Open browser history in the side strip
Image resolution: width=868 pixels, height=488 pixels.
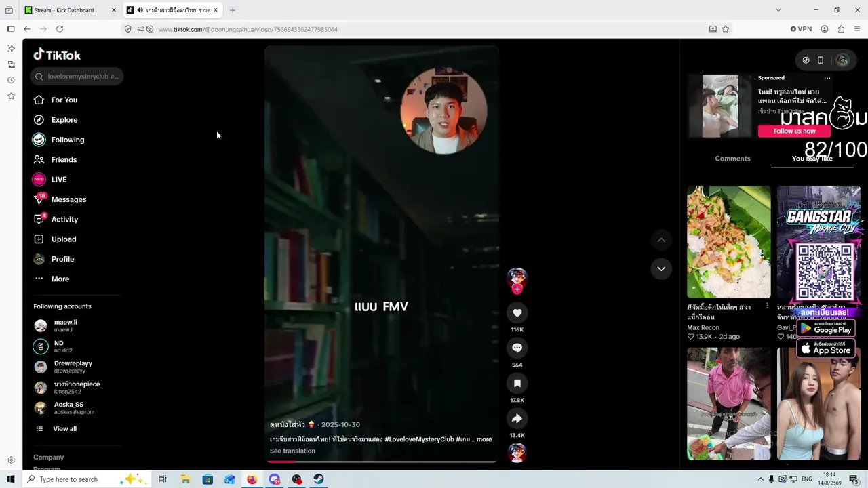[x=11, y=80]
